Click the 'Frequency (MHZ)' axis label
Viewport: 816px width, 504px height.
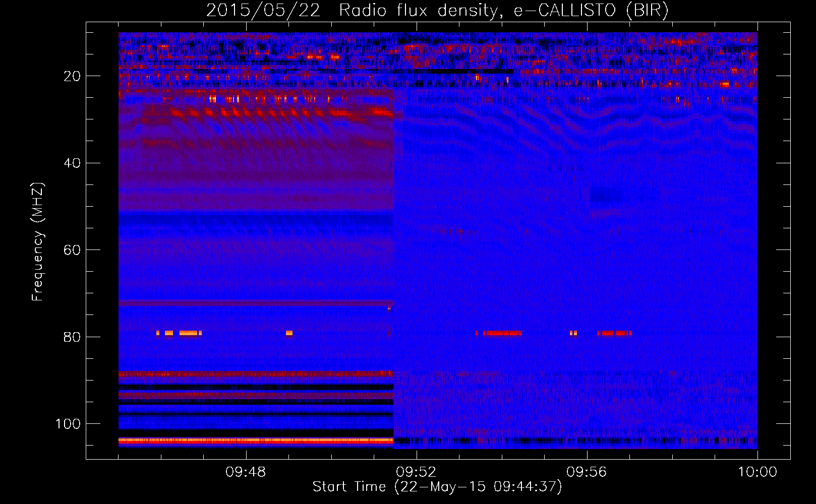38,242
